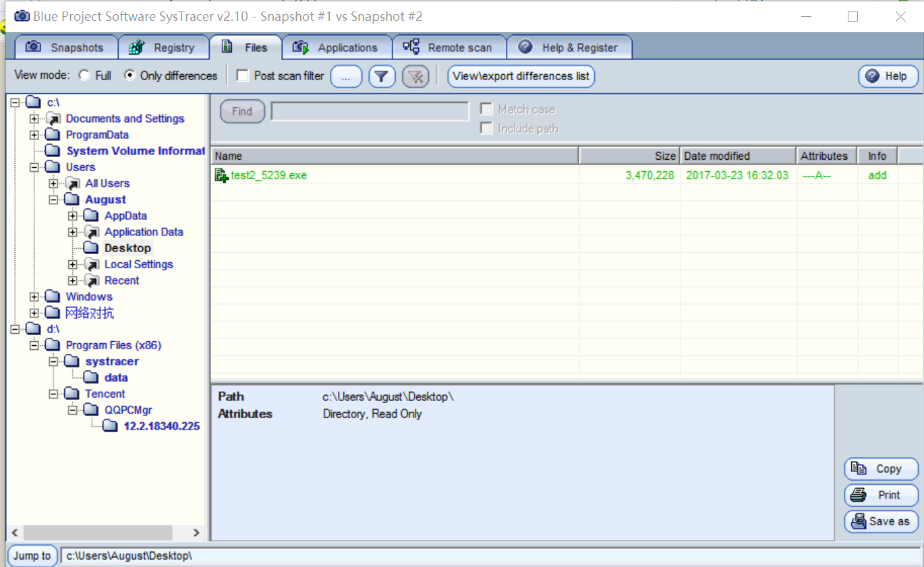Open View\export differences list
924x567 pixels.
point(521,76)
